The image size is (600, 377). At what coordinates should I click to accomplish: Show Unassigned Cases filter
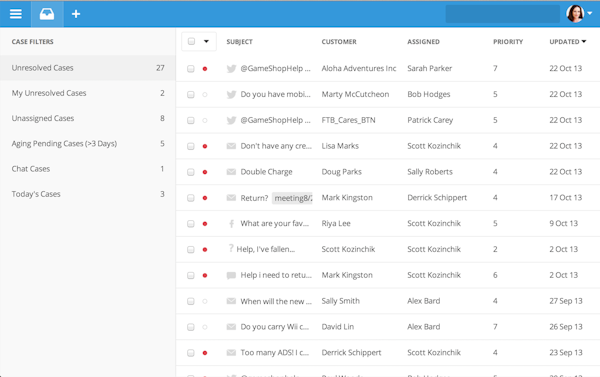click(x=88, y=118)
